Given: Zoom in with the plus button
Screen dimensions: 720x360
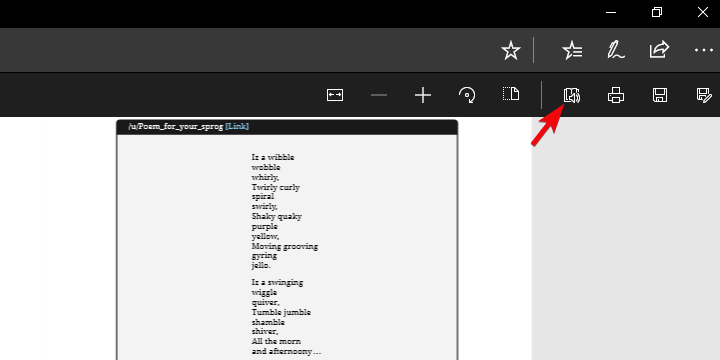Looking at the screenshot, I should [422, 95].
